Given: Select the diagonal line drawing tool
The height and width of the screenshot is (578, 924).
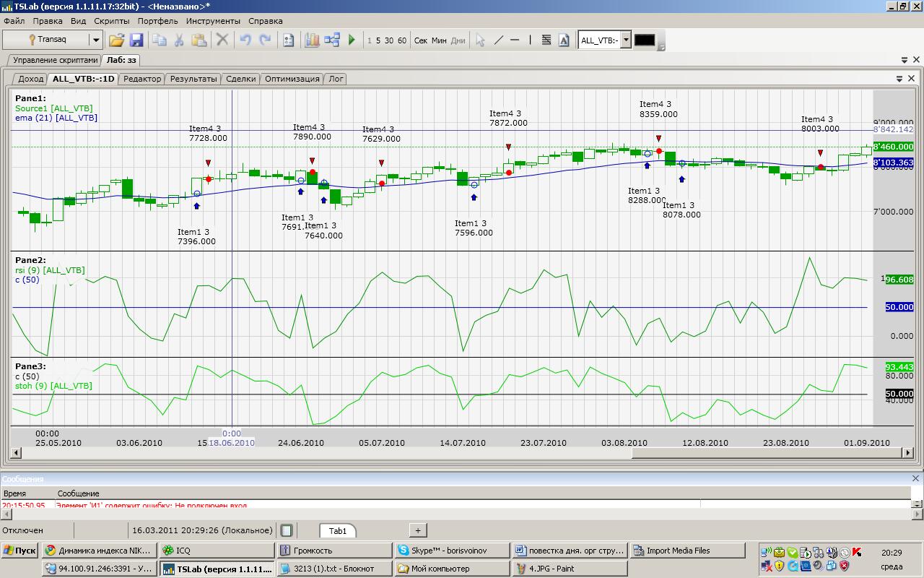Looking at the screenshot, I should click(x=498, y=40).
